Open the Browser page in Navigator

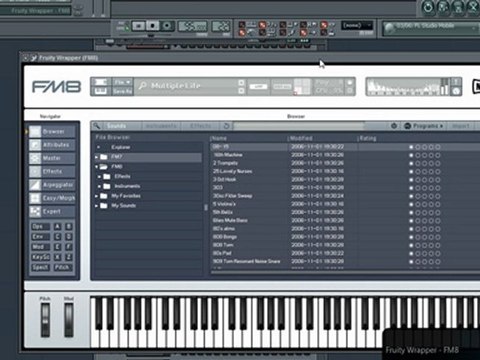pos(52,132)
